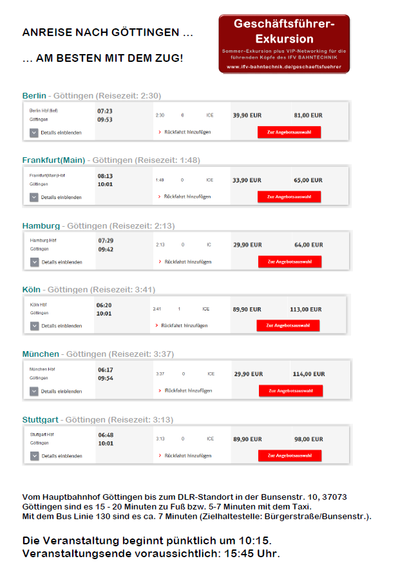This screenshot has height=572, width=400.
Task: Add return trip for Hamburg connection
Action: pos(185,262)
